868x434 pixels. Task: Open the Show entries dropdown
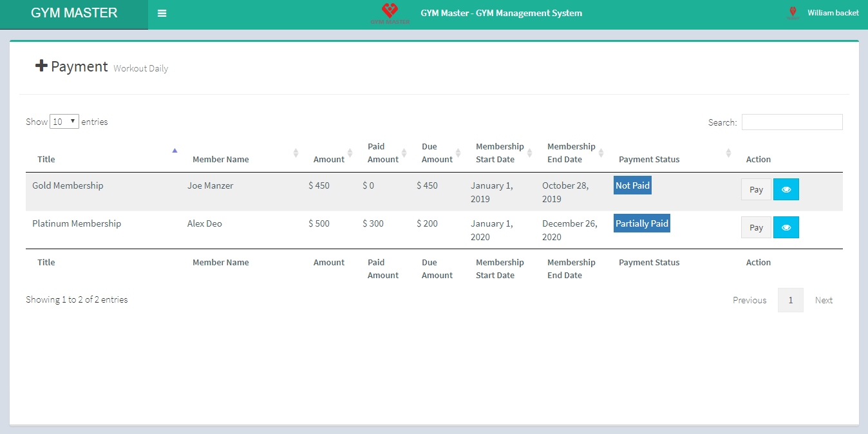pos(64,121)
